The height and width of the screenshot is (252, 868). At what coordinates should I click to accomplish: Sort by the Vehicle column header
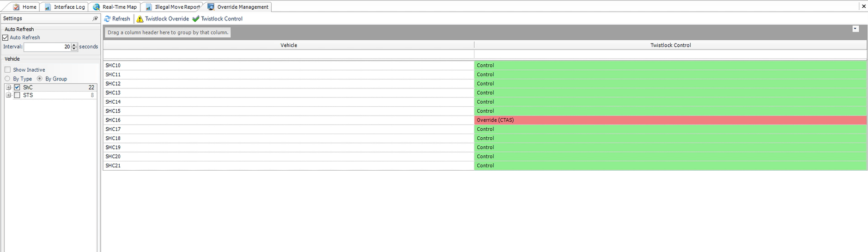click(x=288, y=45)
